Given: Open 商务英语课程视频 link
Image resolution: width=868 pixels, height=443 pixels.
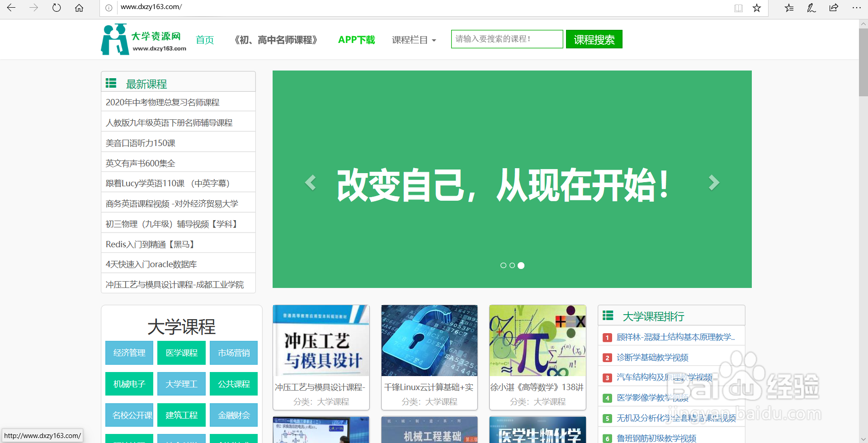Looking at the screenshot, I should coord(172,204).
